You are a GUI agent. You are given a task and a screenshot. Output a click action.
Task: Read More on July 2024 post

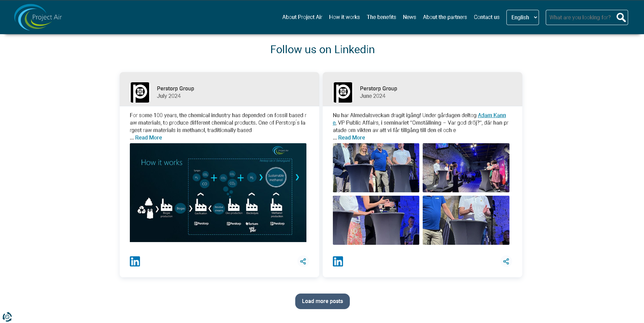tap(148, 137)
